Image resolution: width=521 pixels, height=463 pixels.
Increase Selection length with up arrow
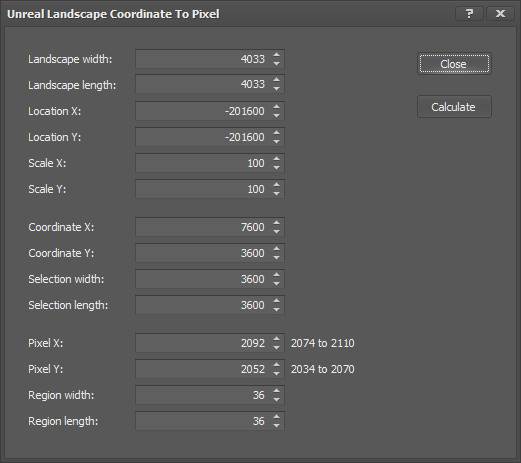pos(276,301)
